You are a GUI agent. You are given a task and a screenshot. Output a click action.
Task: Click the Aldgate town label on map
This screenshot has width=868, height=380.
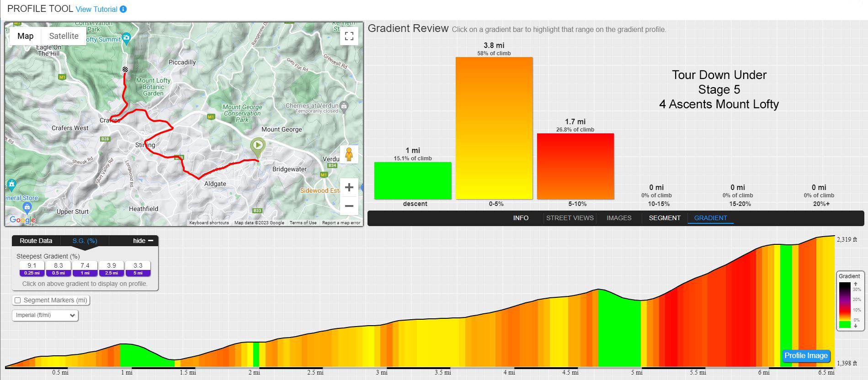(x=215, y=184)
